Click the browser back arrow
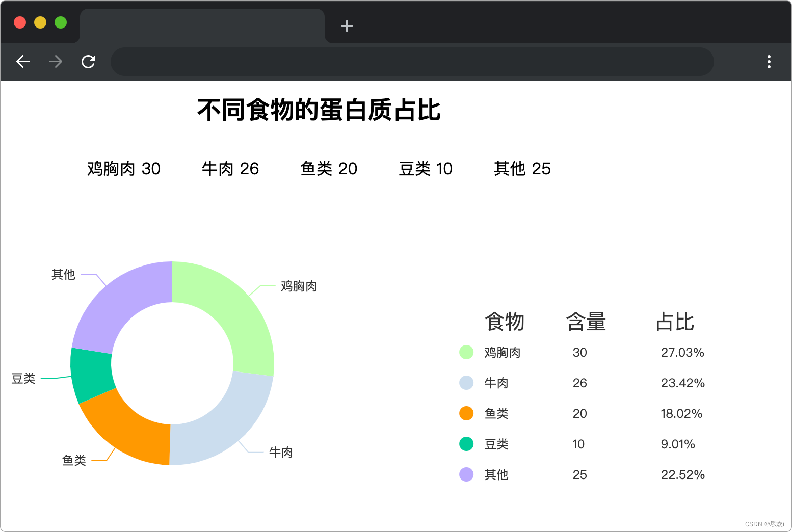 23,62
